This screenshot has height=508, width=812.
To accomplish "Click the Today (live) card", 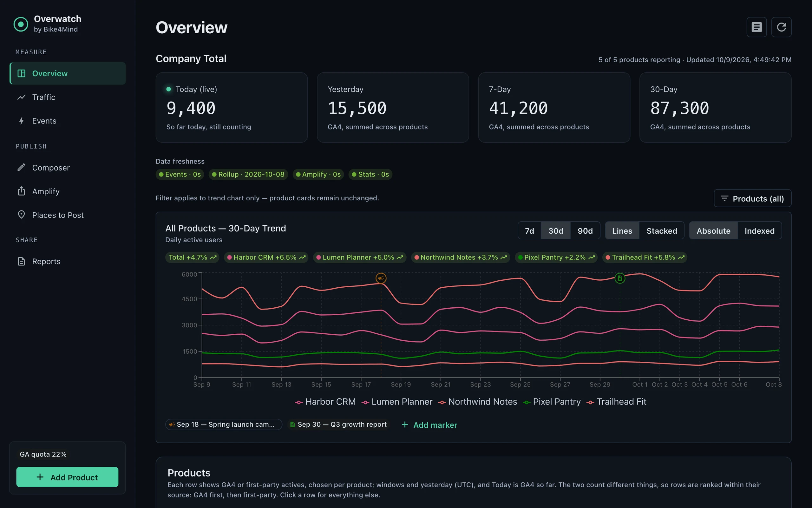I will pos(232,108).
